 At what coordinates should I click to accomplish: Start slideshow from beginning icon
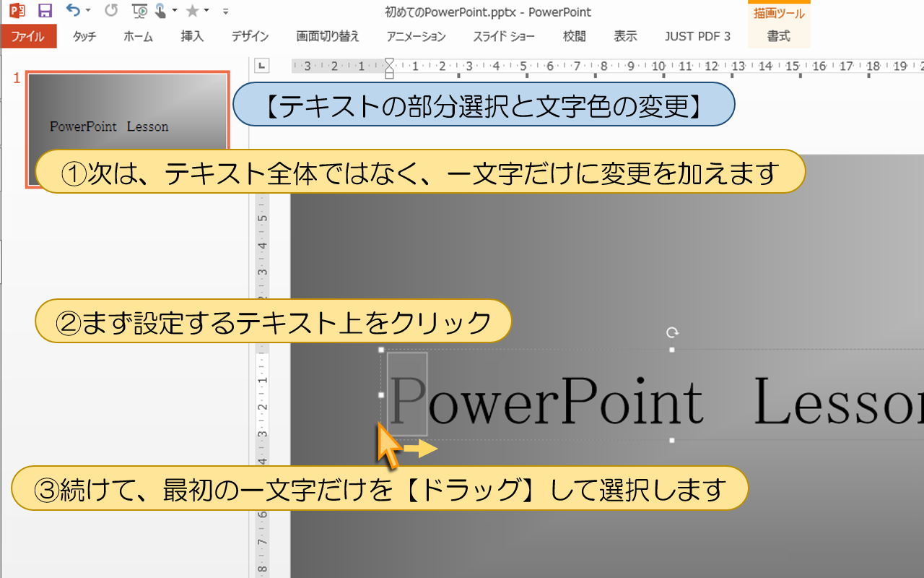141,11
